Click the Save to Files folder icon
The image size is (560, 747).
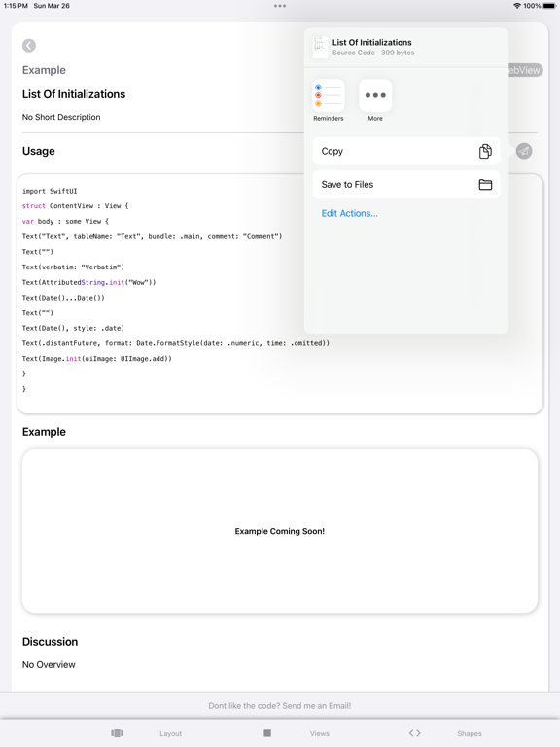click(485, 185)
